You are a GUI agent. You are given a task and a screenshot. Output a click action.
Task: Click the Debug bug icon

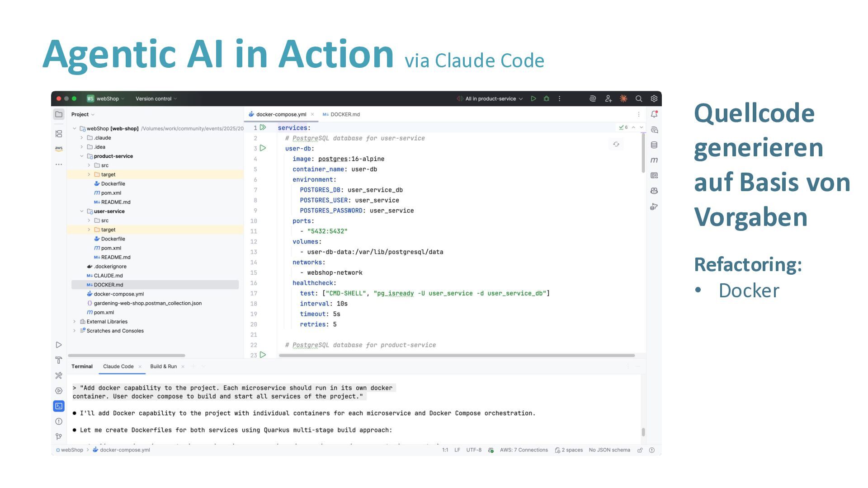point(547,99)
